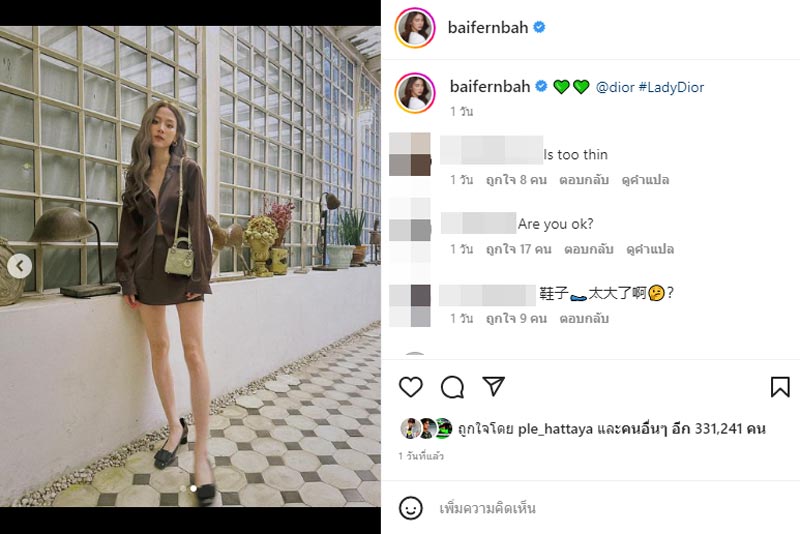Click avatar of the 'Is too thin' commenter
The height and width of the screenshot is (534, 800).
407,154
